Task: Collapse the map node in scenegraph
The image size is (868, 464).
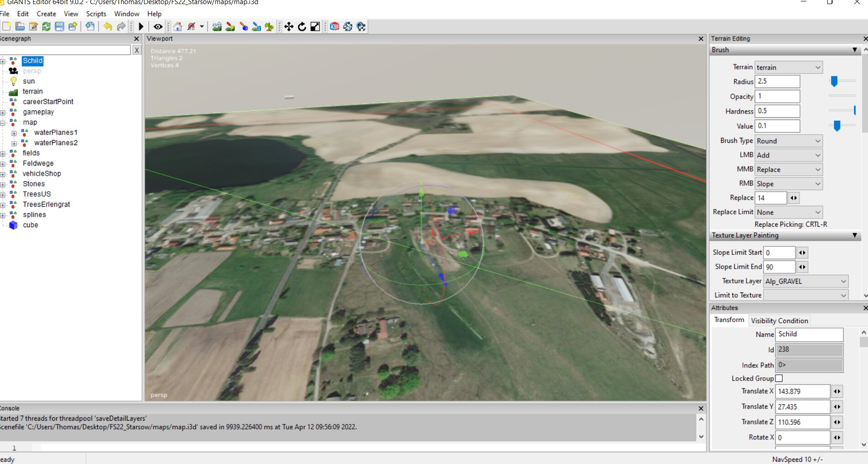Action: coord(3,123)
